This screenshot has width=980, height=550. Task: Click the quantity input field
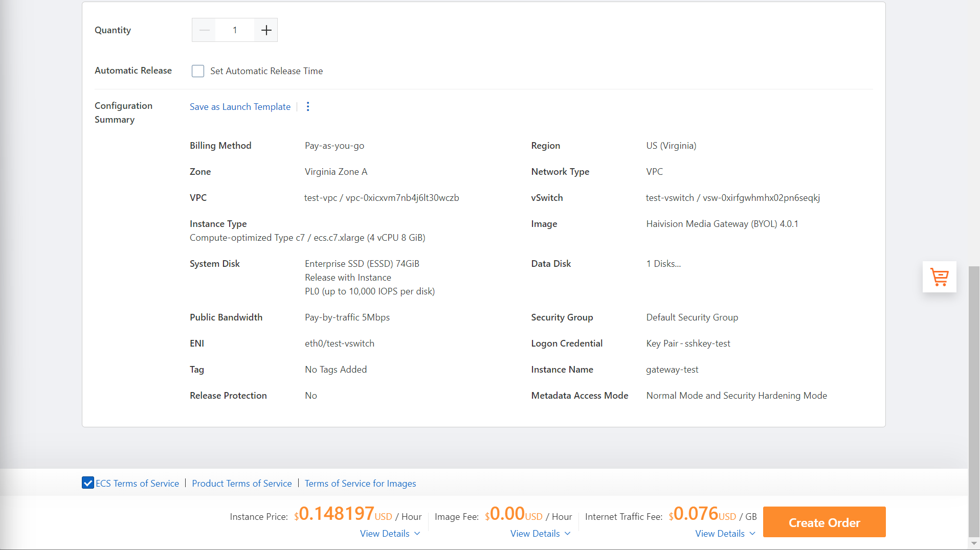pos(235,30)
